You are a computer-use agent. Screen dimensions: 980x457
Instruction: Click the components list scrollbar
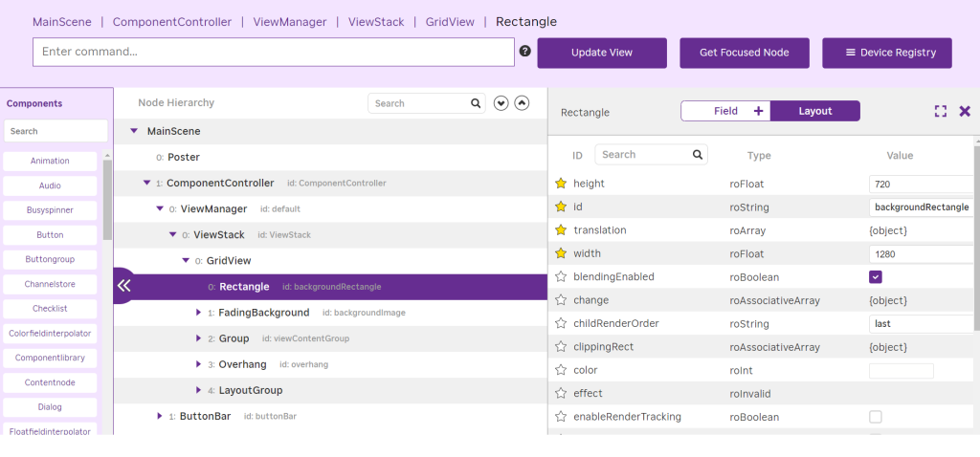107,201
